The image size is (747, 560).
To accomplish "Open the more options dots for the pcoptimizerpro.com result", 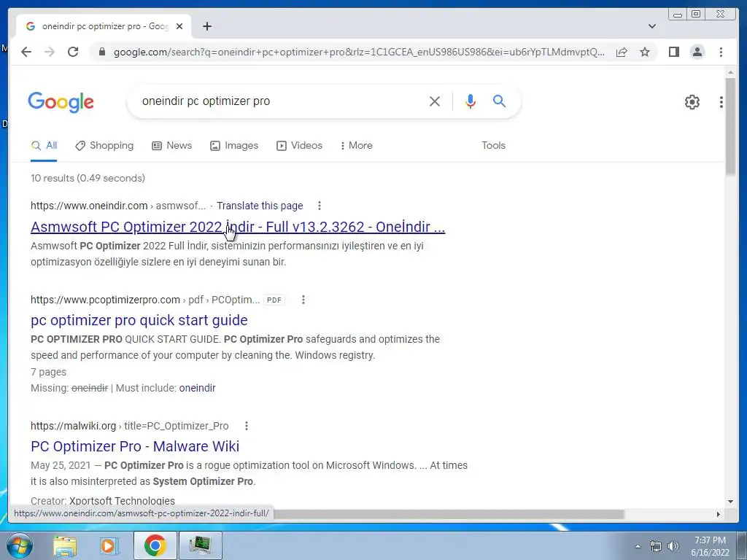I will pos(303,300).
